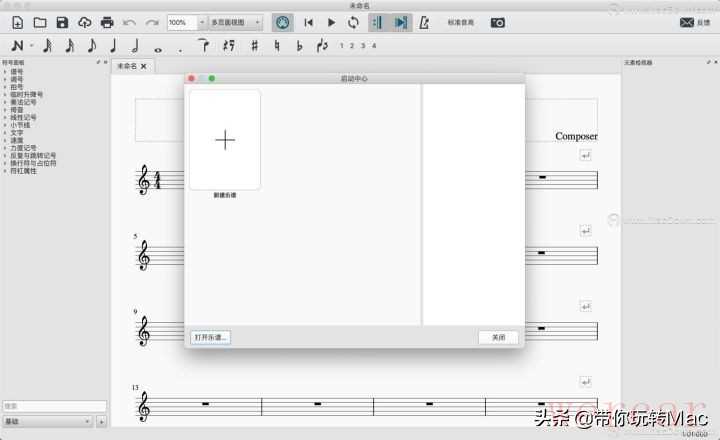Start playback with the play button

[331, 22]
